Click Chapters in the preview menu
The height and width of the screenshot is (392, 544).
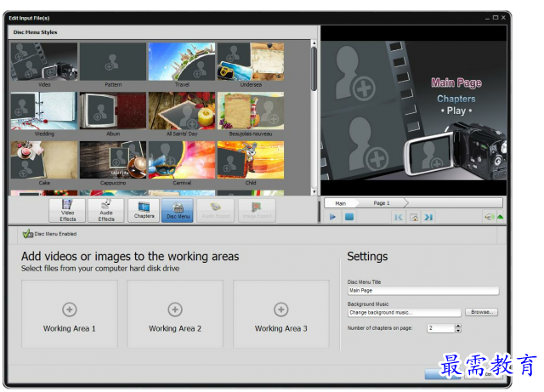click(456, 99)
